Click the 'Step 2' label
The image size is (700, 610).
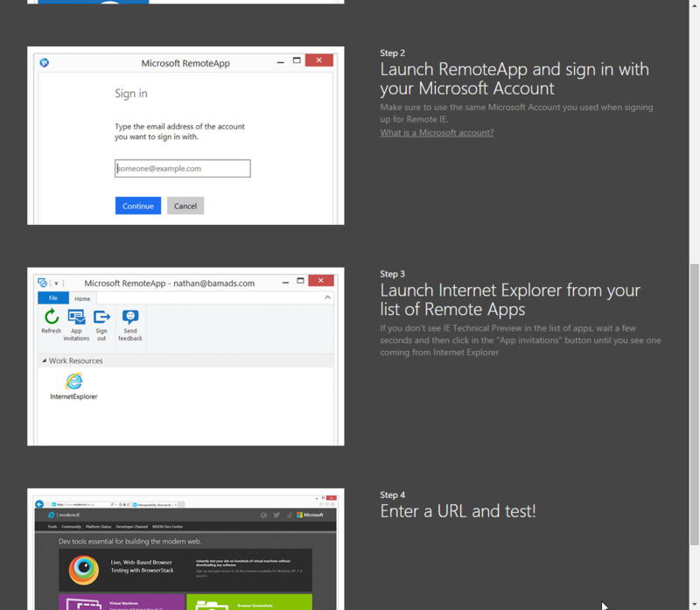[392, 53]
